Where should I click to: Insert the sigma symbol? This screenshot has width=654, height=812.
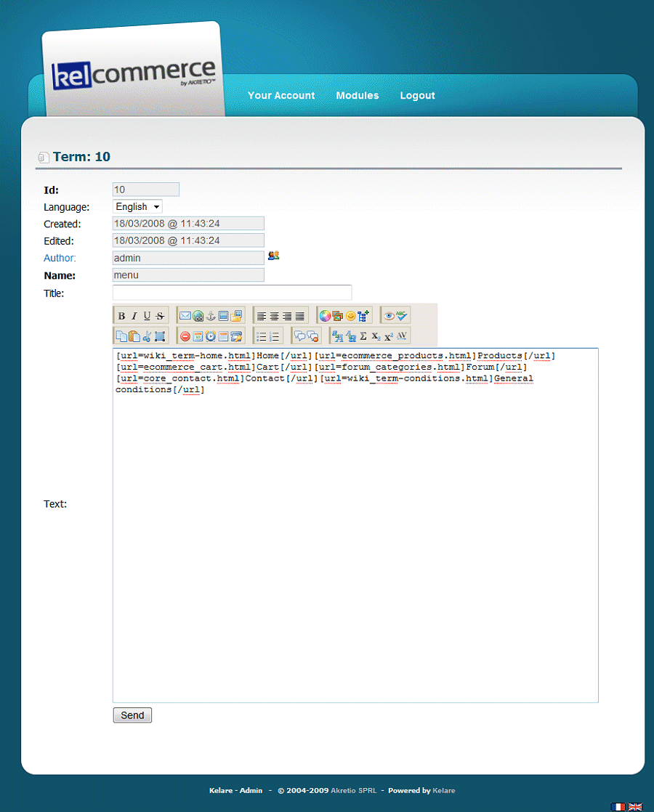click(x=363, y=336)
